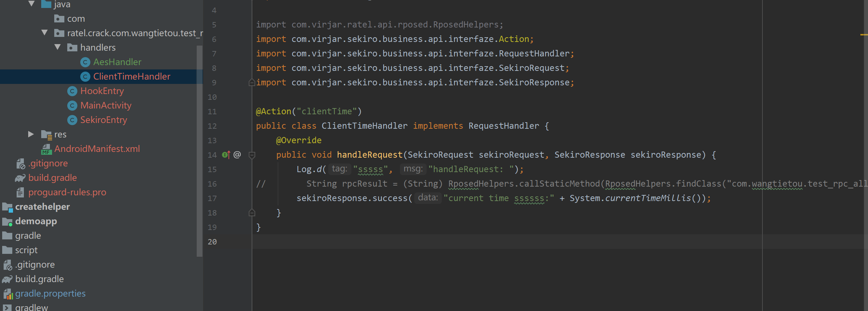Select the script folder
The height and width of the screenshot is (311, 868).
[x=26, y=250]
